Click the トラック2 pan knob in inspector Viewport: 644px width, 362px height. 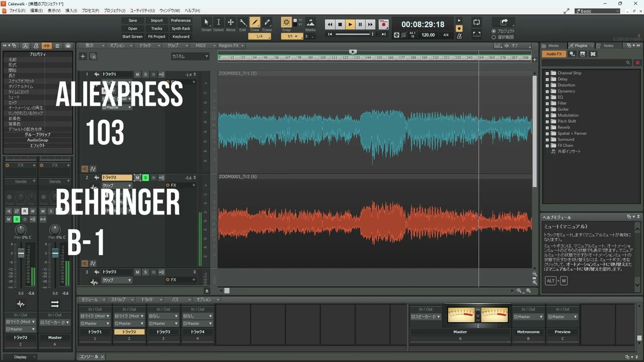[x=21, y=230]
